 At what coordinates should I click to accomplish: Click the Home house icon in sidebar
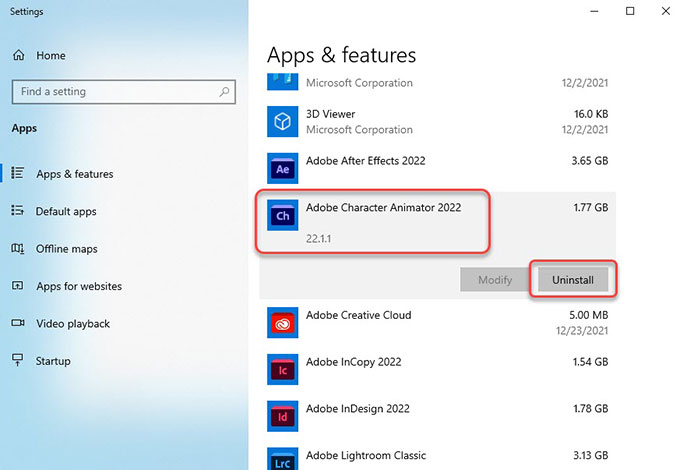(x=18, y=55)
